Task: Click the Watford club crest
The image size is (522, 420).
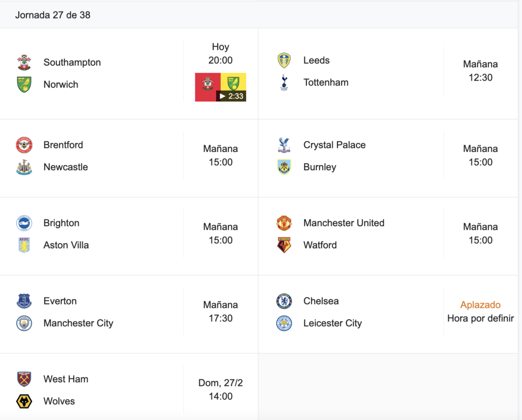Action: [284, 245]
